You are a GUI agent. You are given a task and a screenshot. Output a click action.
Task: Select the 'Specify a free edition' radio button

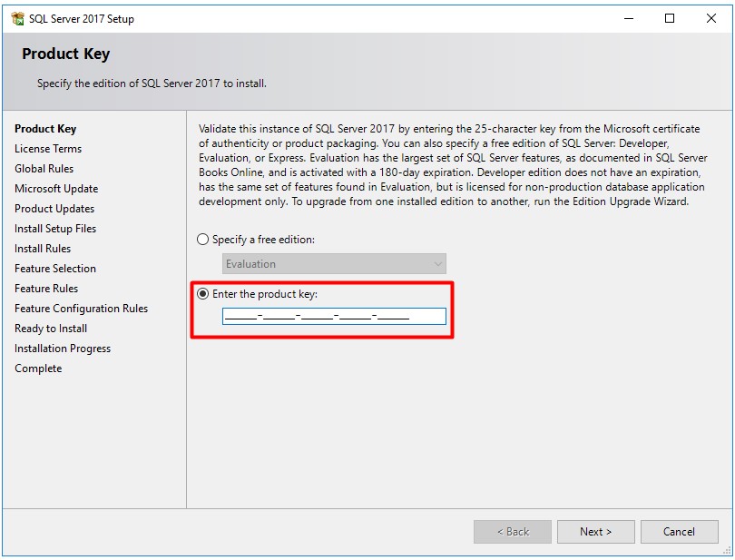coord(202,240)
